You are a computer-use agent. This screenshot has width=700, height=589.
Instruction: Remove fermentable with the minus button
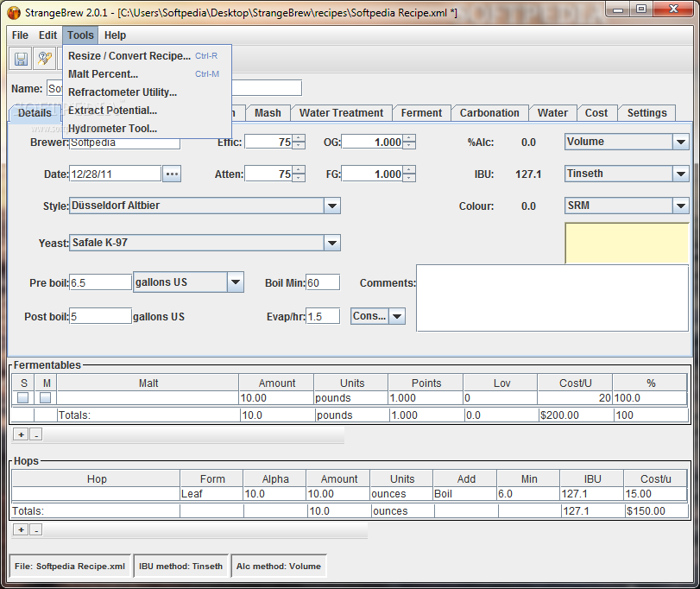(x=36, y=434)
